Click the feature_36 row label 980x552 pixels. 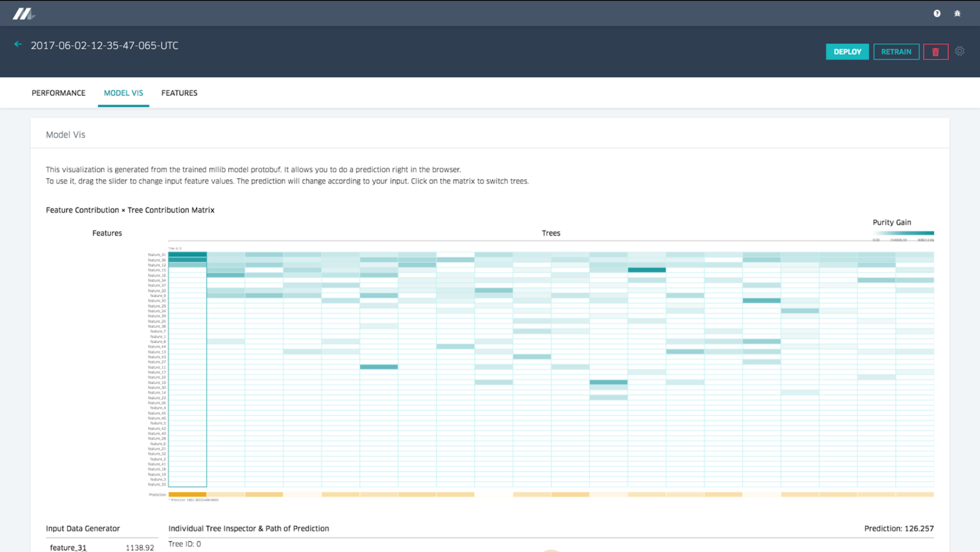pyautogui.click(x=157, y=260)
